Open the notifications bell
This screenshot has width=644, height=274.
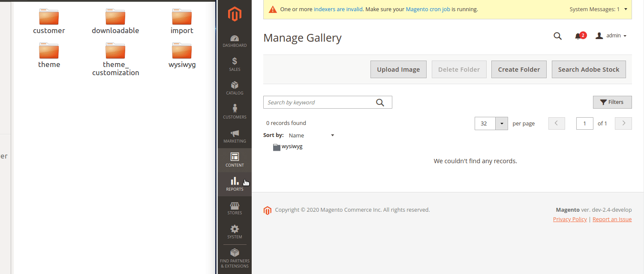(x=578, y=36)
